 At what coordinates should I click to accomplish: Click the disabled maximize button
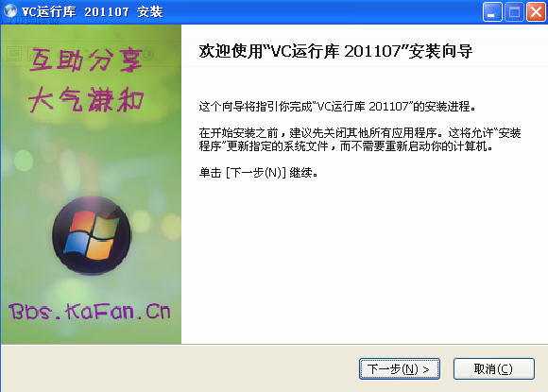coord(514,12)
